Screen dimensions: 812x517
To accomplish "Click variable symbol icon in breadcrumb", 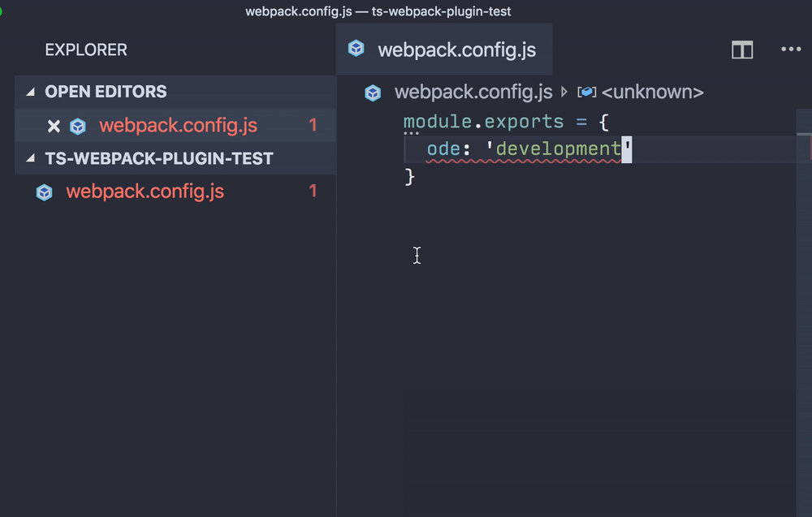I will [x=587, y=92].
